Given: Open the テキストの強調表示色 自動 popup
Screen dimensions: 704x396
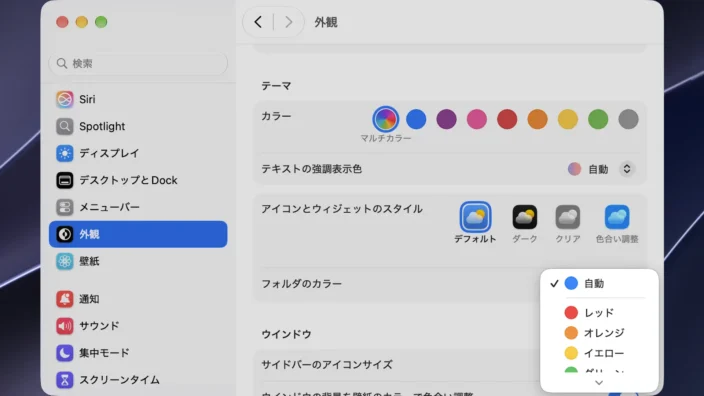Looking at the screenshot, I should pyautogui.click(x=601, y=169).
